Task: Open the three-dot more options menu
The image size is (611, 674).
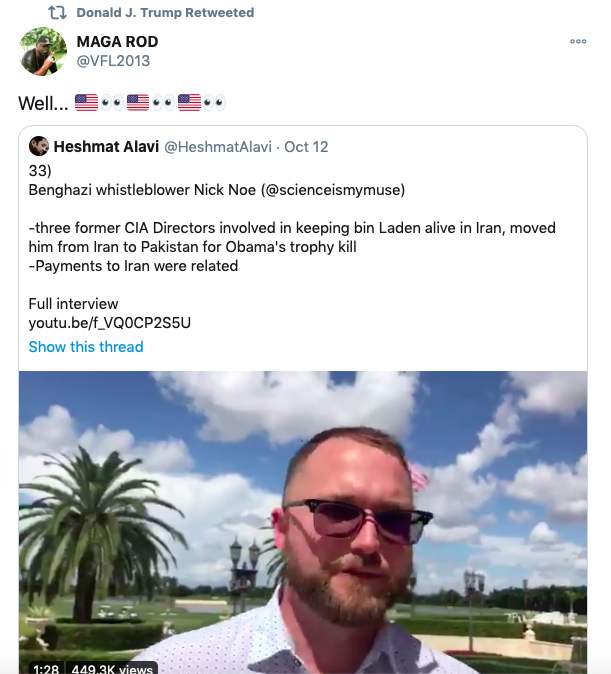Action: [x=578, y=41]
